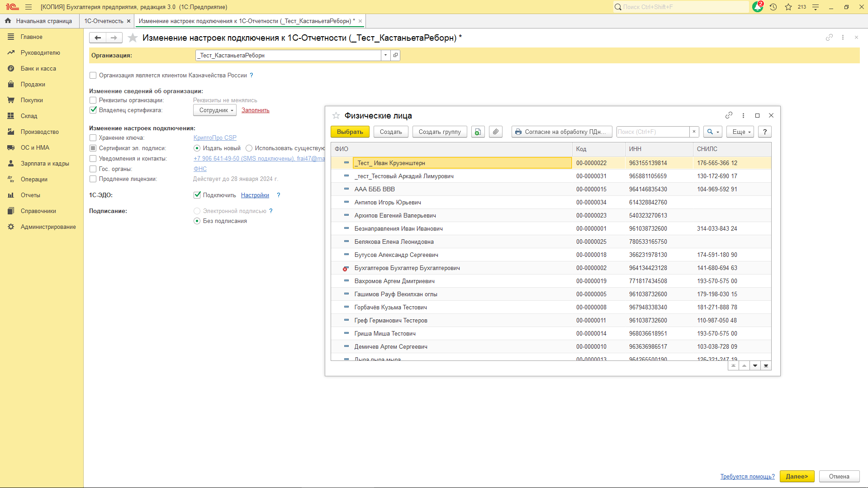Toggle Казначейства России client checkbox

(93, 76)
